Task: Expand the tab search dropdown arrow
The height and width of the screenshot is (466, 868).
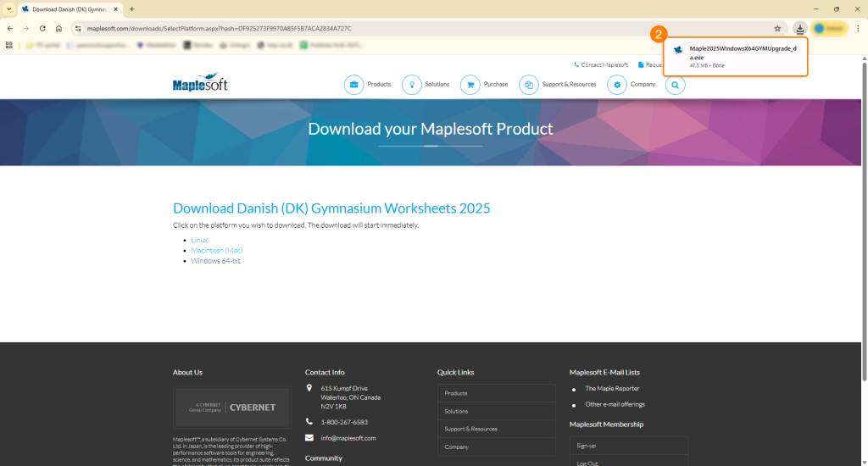Action: pos(8,9)
